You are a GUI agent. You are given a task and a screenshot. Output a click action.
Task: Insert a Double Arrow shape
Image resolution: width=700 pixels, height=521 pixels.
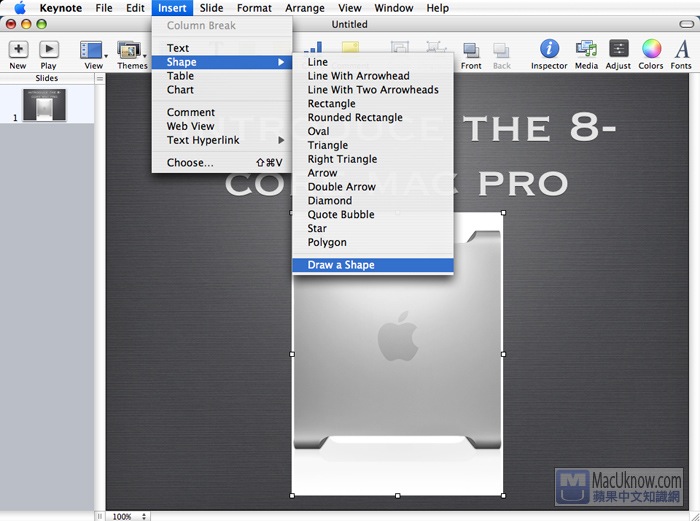click(x=373, y=187)
